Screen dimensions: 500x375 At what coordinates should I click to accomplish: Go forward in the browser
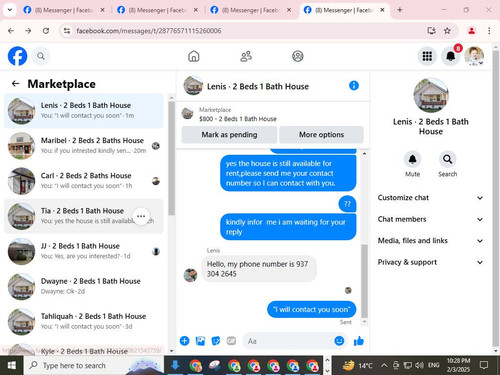tap(28, 31)
